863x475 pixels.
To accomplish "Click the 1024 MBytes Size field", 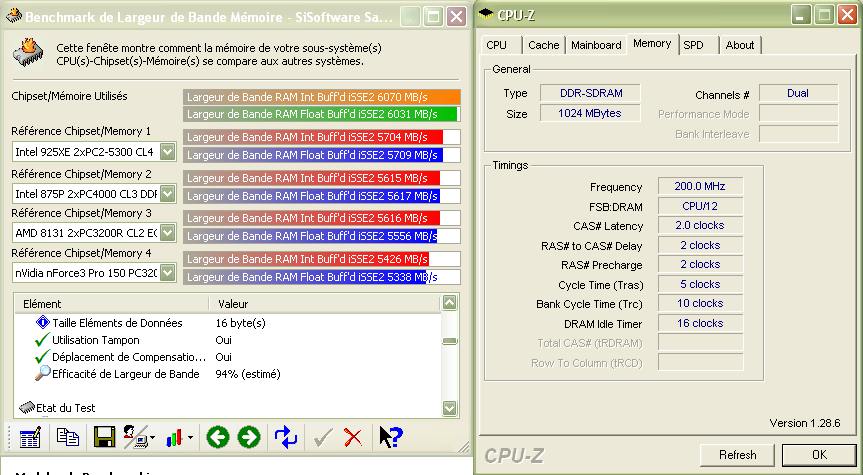I will point(590,113).
